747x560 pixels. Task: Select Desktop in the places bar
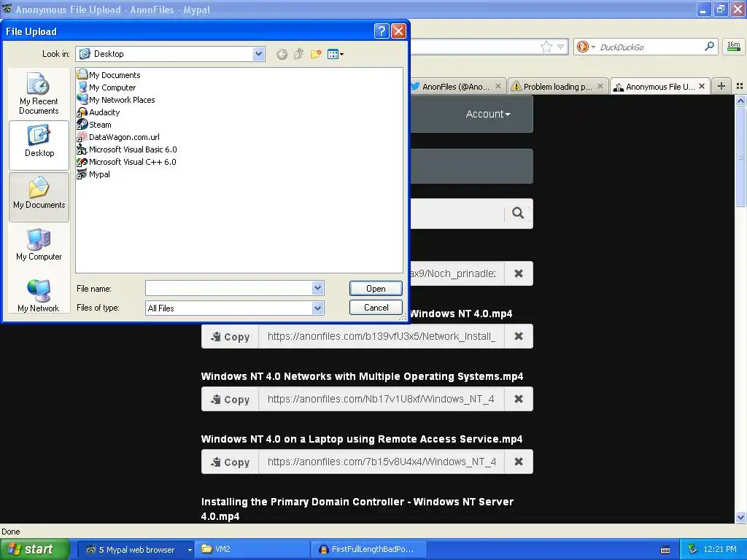(39, 145)
